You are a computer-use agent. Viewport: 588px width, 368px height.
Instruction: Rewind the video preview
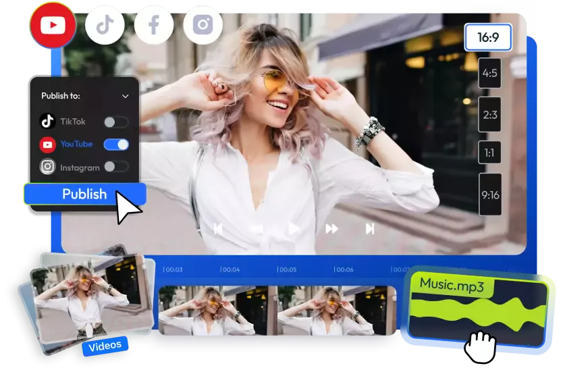click(x=257, y=228)
